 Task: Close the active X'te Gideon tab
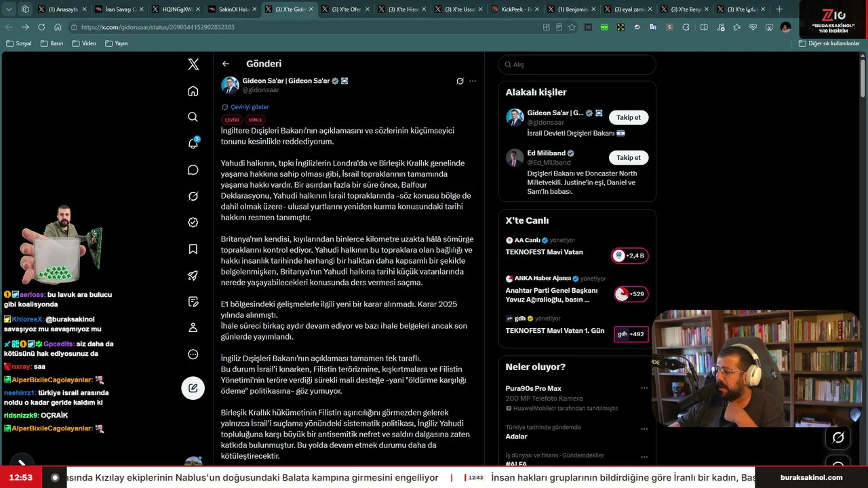pyautogui.click(x=311, y=9)
